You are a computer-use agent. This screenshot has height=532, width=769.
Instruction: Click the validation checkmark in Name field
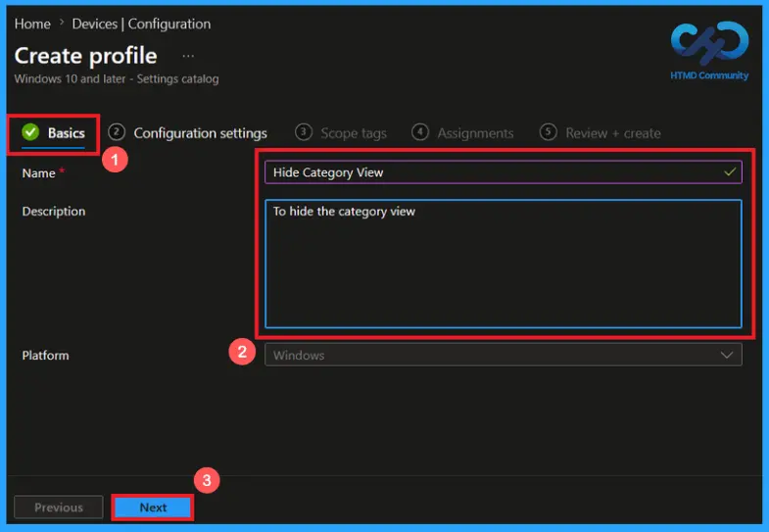730,172
